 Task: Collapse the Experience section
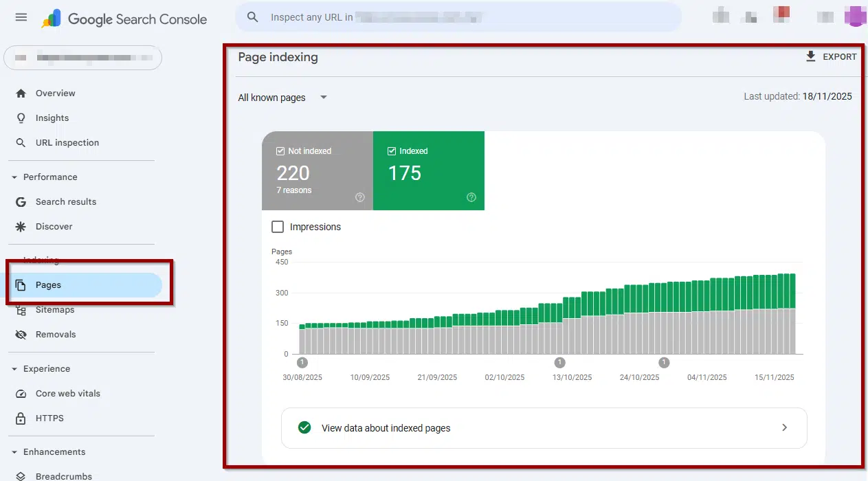[14, 369]
